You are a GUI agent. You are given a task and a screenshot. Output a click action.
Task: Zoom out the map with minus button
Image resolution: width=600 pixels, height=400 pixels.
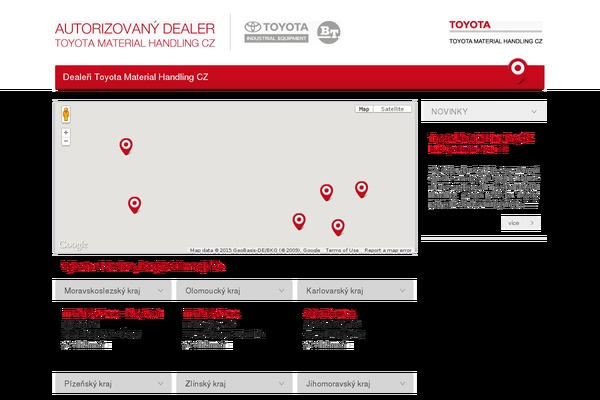click(x=66, y=141)
